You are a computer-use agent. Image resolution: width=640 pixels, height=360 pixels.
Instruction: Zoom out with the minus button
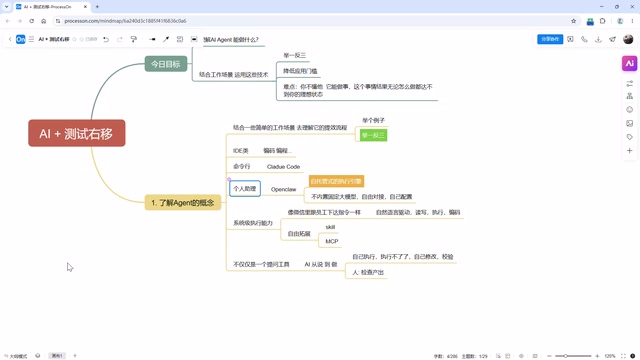pos(549,356)
